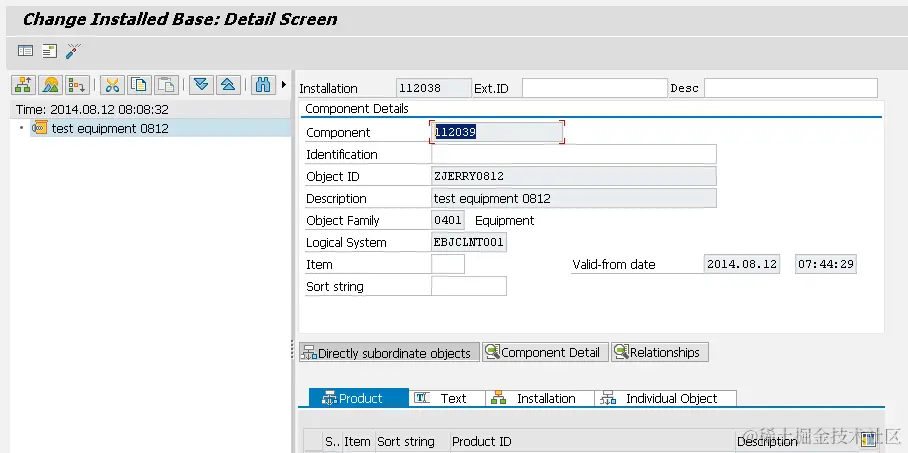This screenshot has width=908, height=453.
Task: Click the paste clipboard icon in tree toolbar
Action: [x=166, y=85]
